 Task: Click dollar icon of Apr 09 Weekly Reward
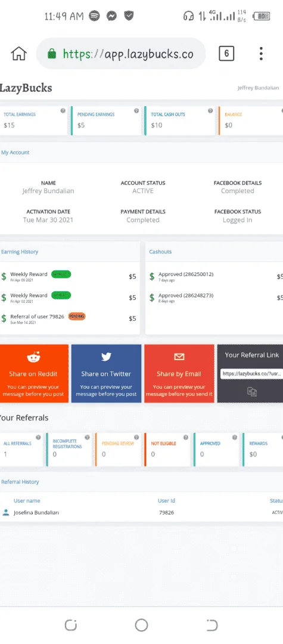[x=4, y=277]
